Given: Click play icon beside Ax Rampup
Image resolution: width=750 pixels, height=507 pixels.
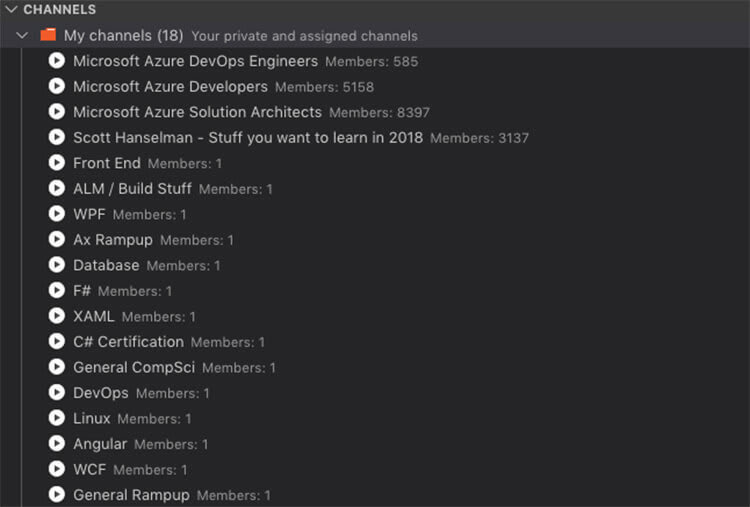Looking at the screenshot, I should coord(56,239).
